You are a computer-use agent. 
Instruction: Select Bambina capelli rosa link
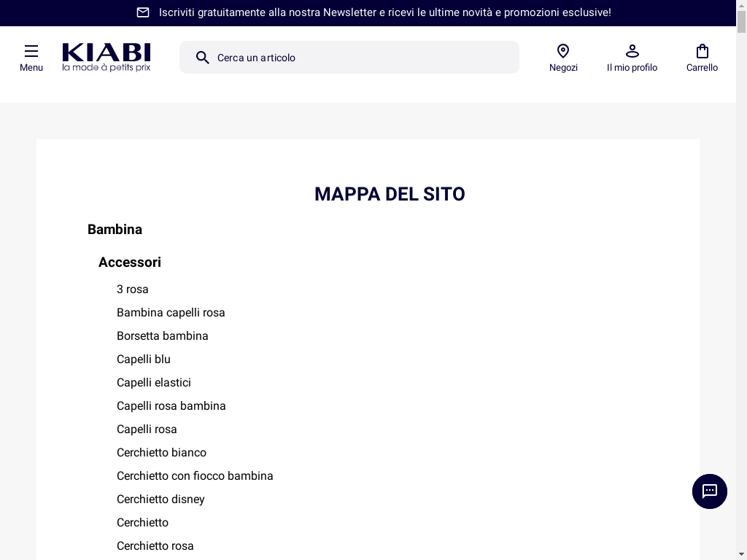pyautogui.click(x=171, y=313)
